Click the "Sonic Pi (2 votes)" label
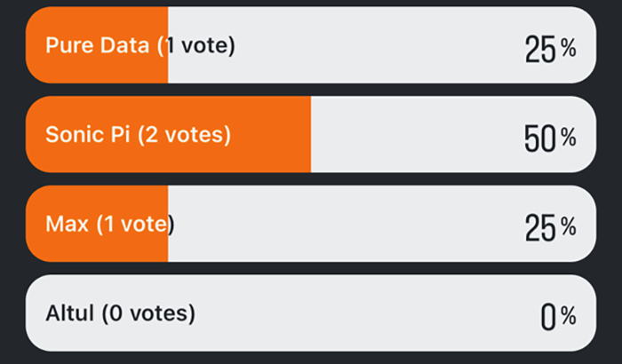 point(138,135)
